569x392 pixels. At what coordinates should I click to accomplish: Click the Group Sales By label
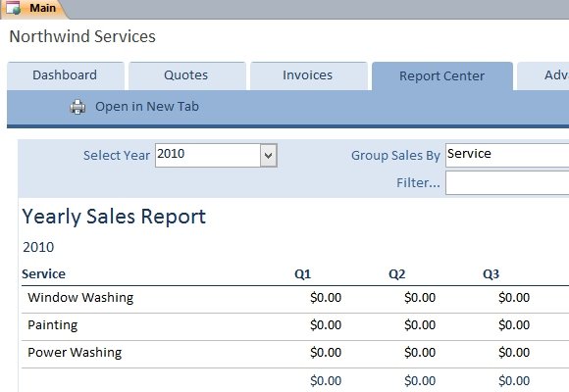pyautogui.click(x=395, y=156)
